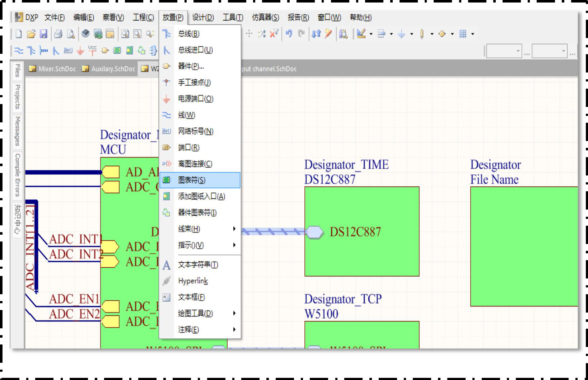
Task: Open the grid toolbar dropdown arrow
Action: [473, 34]
